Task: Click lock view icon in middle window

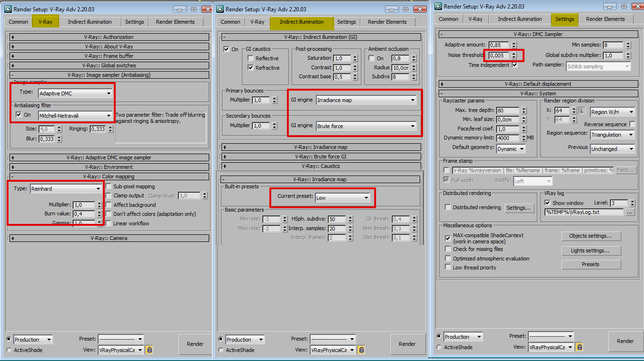Action: [361, 350]
